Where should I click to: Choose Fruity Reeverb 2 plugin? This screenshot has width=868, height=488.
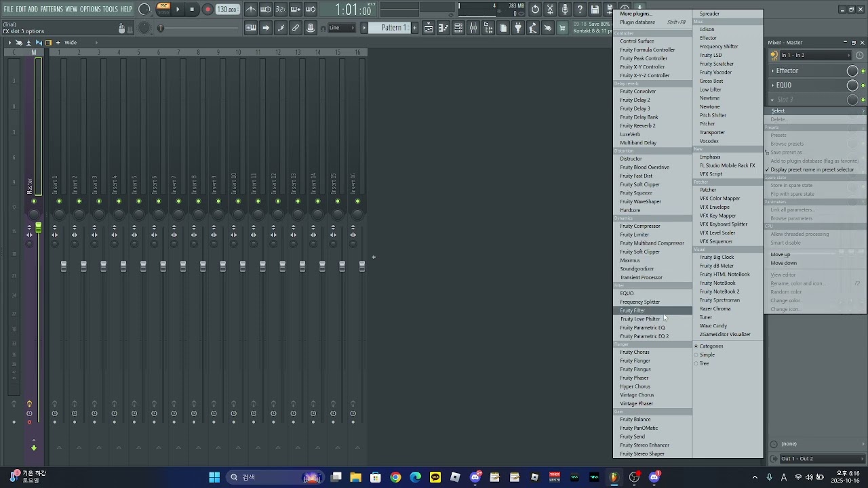pyautogui.click(x=652, y=125)
